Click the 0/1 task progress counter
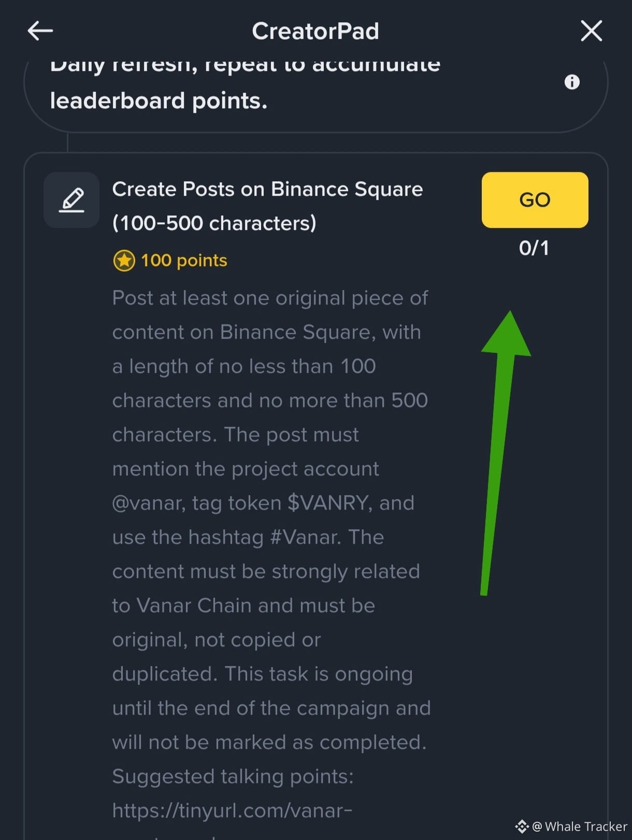 (x=534, y=248)
